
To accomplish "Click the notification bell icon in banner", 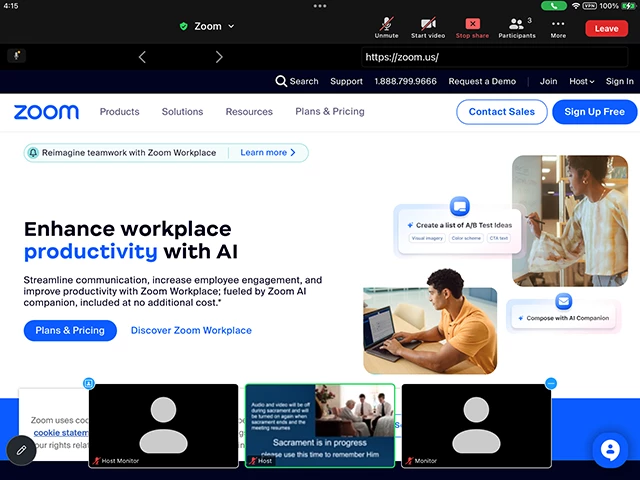I will point(33,153).
